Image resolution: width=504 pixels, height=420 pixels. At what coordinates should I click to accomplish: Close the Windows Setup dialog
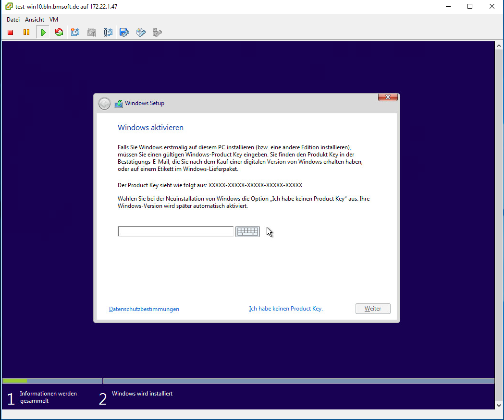[x=388, y=97]
